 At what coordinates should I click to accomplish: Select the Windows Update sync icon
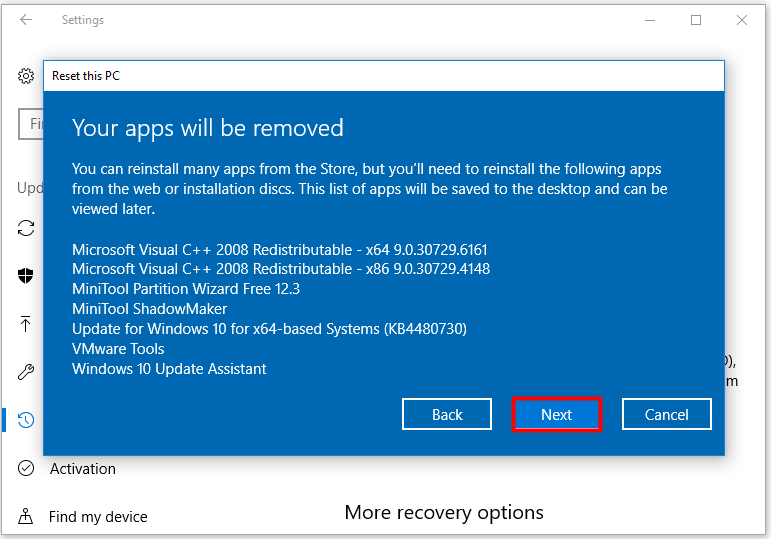[x=26, y=228]
